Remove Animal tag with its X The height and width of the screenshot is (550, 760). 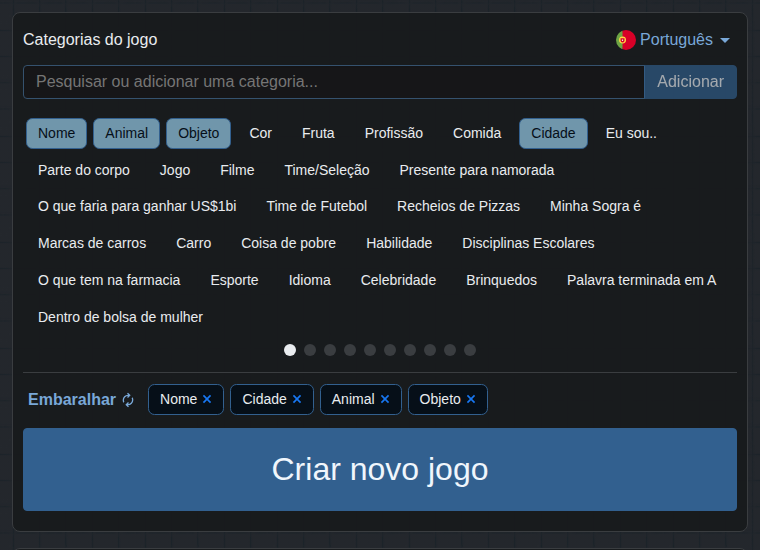385,399
